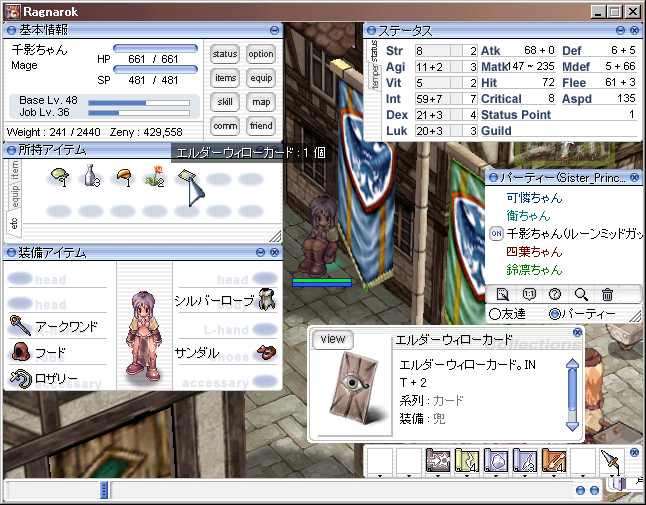Screen dimensions: 646x505
Task: Raise Dex stat point arrow
Action: (x=456, y=115)
